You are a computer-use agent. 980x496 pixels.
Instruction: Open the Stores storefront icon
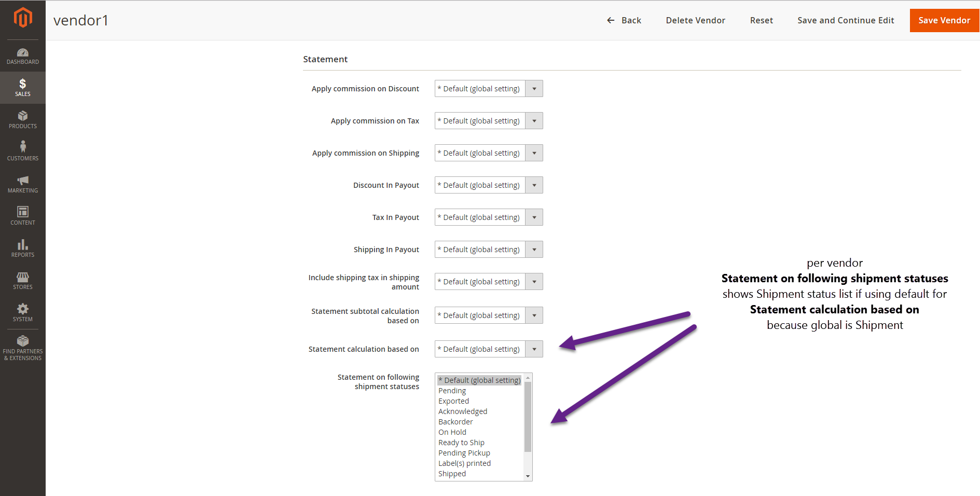(23, 277)
